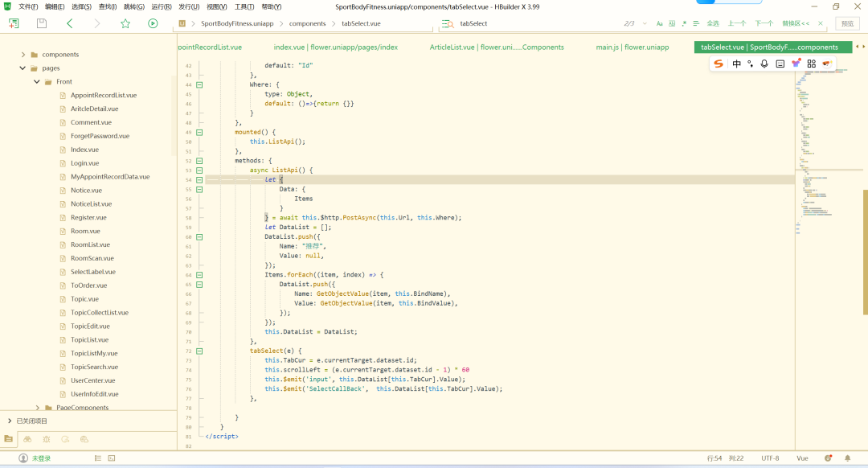Open the bug debug panel

pos(47,439)
